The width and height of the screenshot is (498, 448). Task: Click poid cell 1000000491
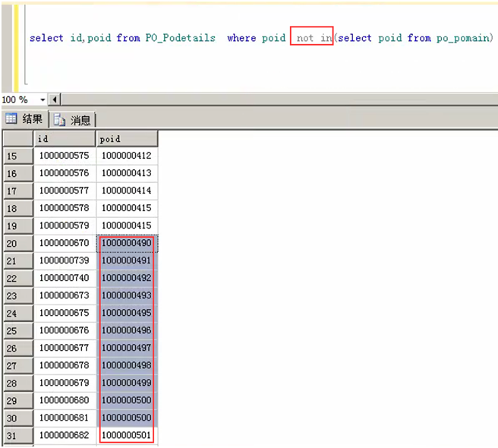(127, 260)
